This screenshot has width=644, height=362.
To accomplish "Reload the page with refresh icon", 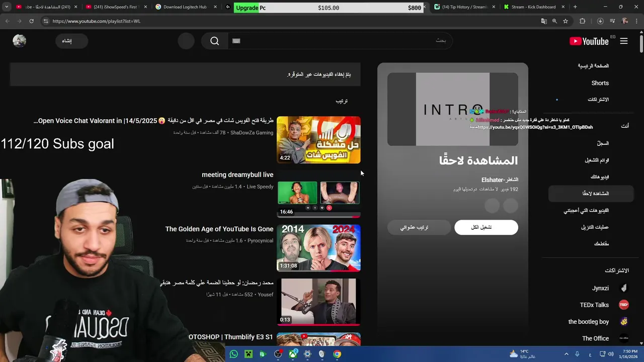I will click(31, 21).
